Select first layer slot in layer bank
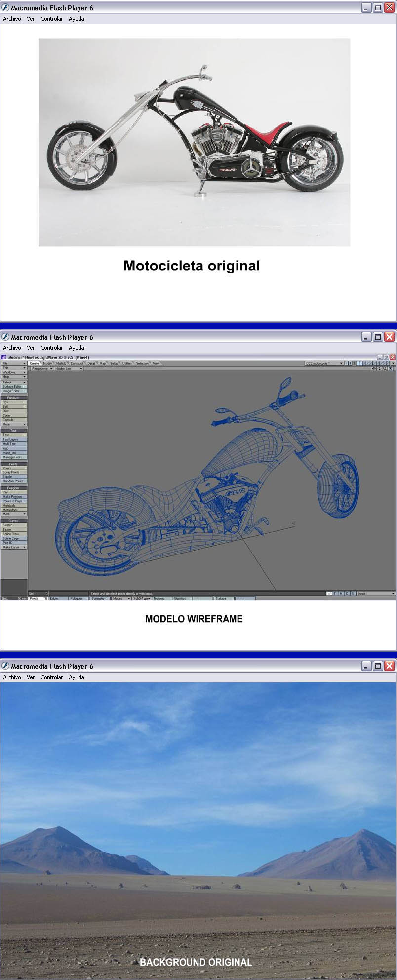Viewport: 397px width, 980px height. click(357, 363)
